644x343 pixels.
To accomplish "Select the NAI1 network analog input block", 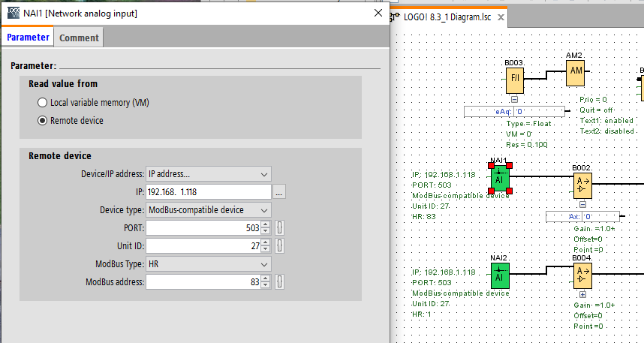I will point(500,178).
